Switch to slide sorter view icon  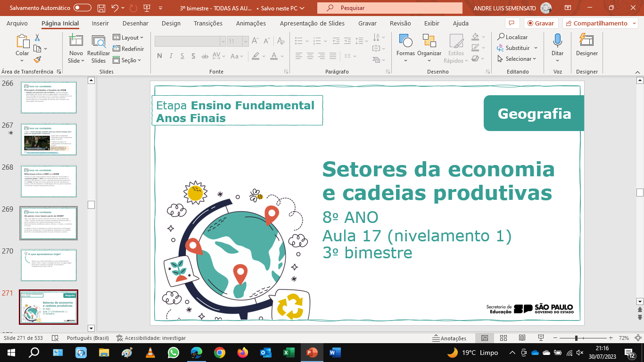[503, 338]
